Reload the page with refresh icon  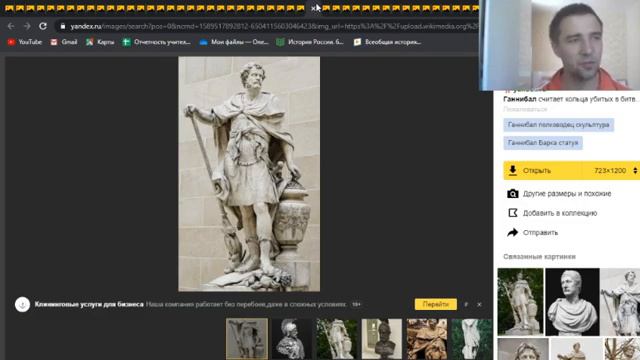click(x=43, y=26)
